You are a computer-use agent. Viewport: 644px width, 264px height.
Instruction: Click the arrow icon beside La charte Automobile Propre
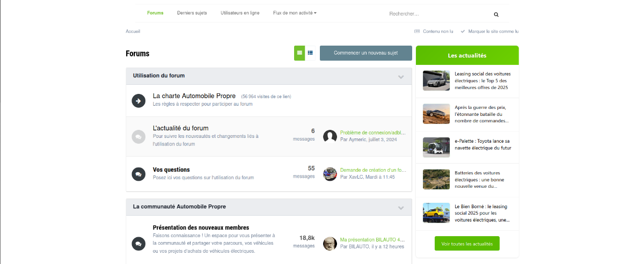(x=138, y=100)
